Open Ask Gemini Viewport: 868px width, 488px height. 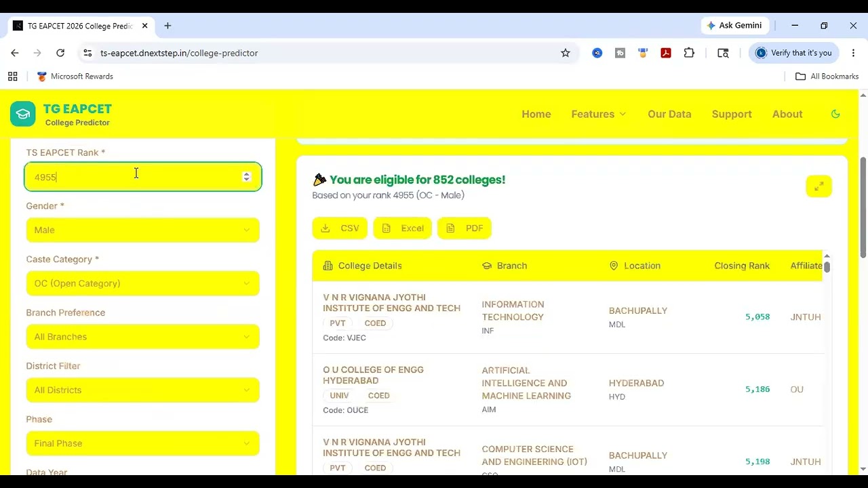(x=734, y=25)
